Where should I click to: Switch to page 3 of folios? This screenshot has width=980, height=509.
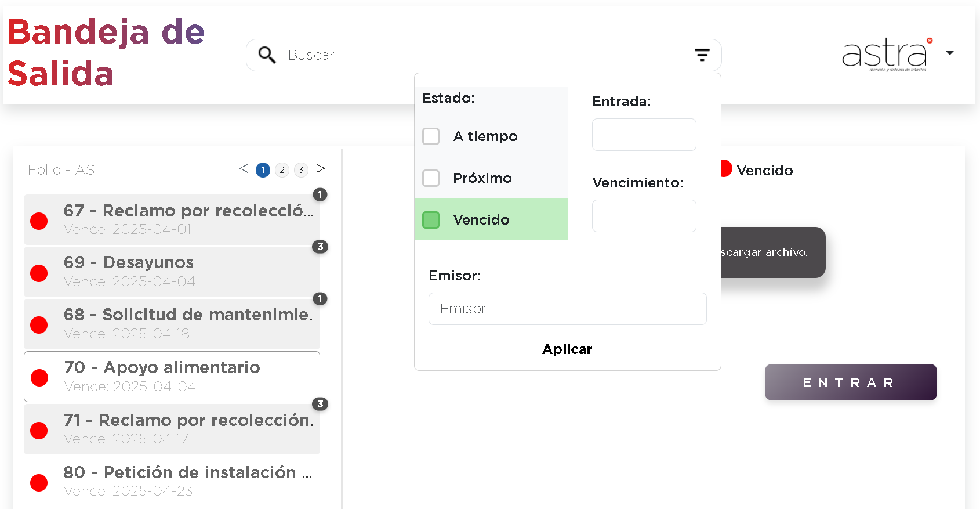coord(301,170)
